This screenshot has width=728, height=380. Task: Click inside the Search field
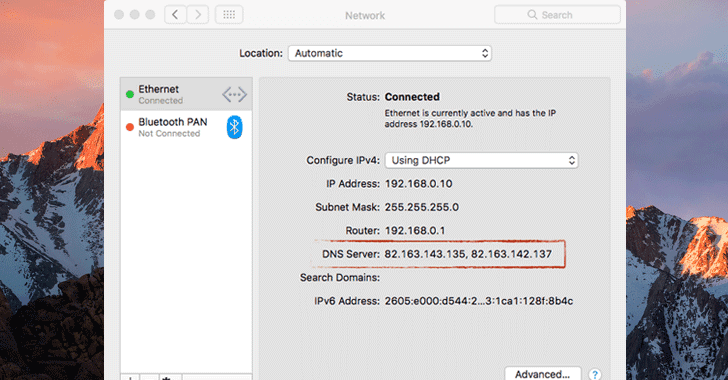point(557,15)
